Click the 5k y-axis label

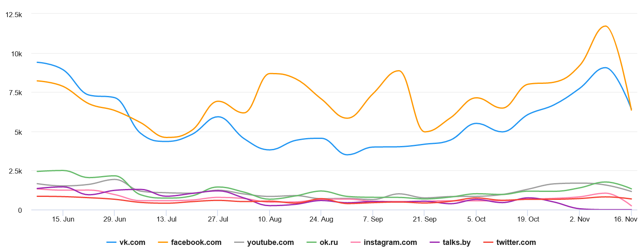click(x=17, y=132)
